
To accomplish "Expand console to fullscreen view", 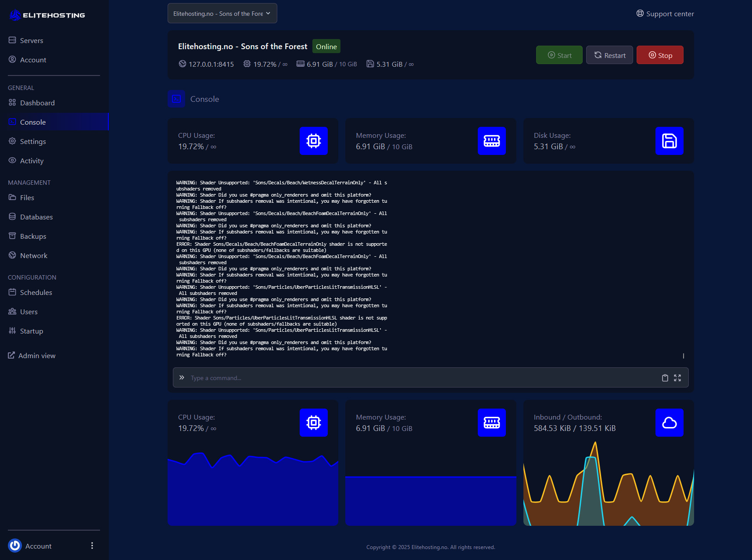I will [677, 378].
